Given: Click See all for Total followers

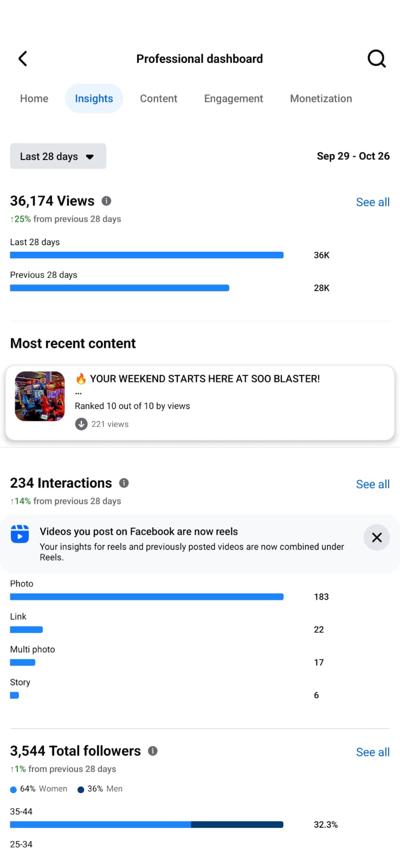Looking at the screenshot, I should click(373, 752).
